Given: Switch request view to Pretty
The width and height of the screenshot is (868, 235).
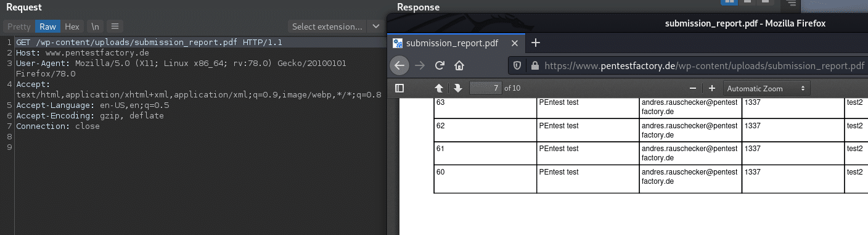Looking at the screenshot, I should click(x=19, y=27).
